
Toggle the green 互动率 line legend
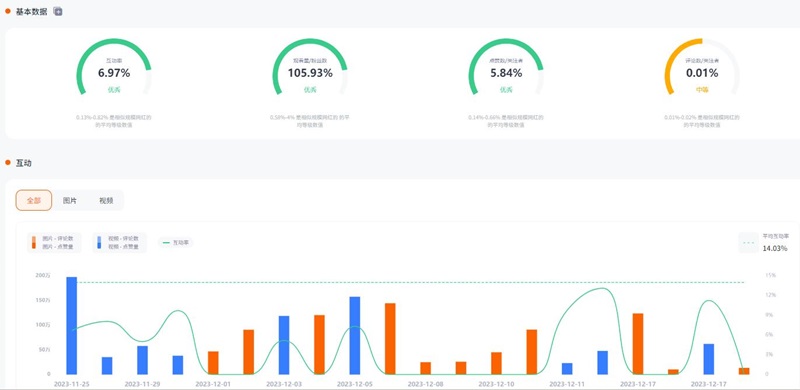click(176, 243)
